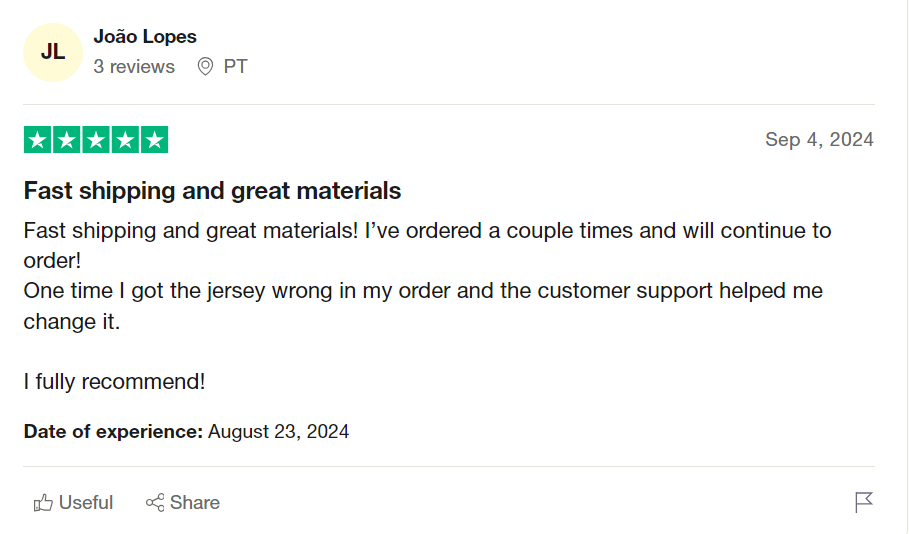The width and height of the screenshot is (909, 534).
Task: Click the fifth green rating star
Action: (x=154, y=140)
